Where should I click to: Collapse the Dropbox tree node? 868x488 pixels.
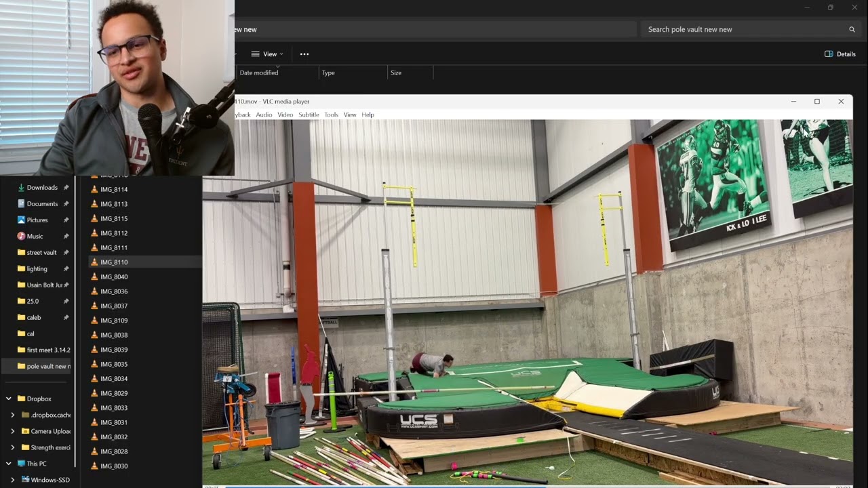[9, 399]
